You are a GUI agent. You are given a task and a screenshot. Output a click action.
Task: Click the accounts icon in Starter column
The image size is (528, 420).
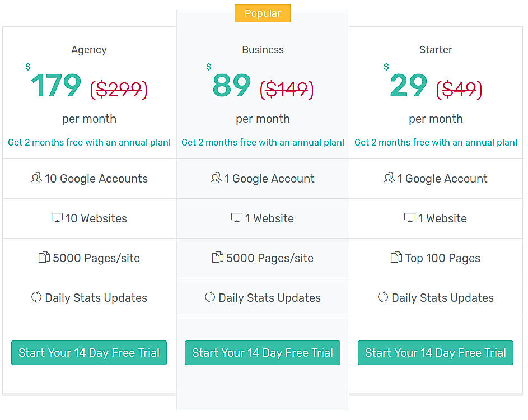(389, 178)
